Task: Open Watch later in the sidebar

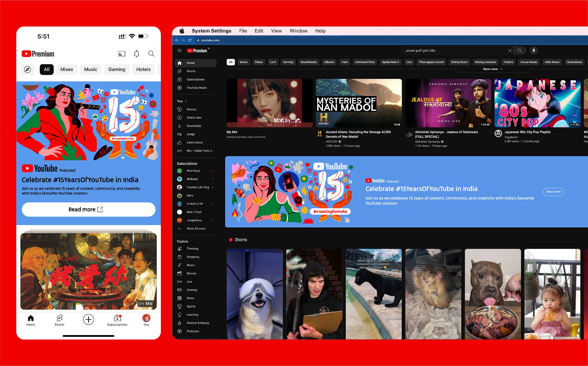Action: click(194, 118)
